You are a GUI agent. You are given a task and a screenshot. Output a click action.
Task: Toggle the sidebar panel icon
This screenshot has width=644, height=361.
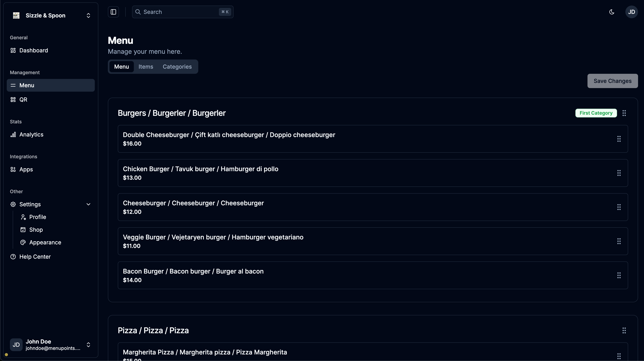coord(113,12)
